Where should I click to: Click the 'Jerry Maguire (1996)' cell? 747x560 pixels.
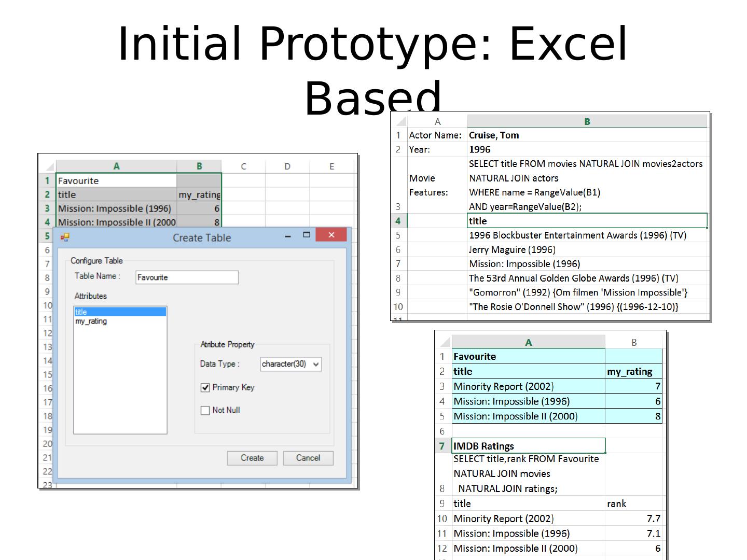click(x=588, y=249)
